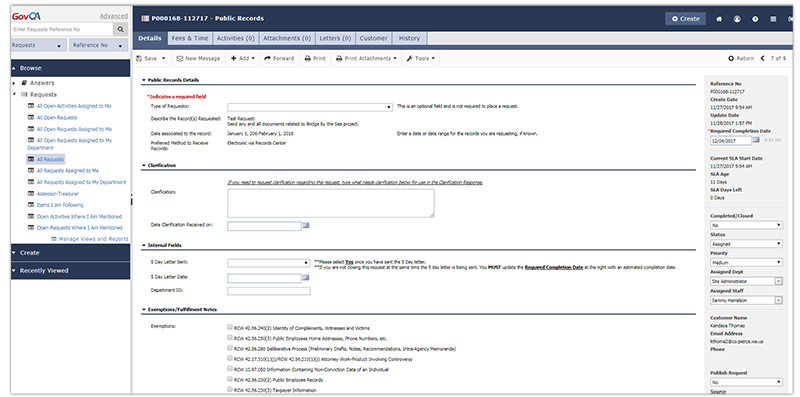Click the Department ID field
Viewport: 800px width, 397px height.
coord(268,291)
